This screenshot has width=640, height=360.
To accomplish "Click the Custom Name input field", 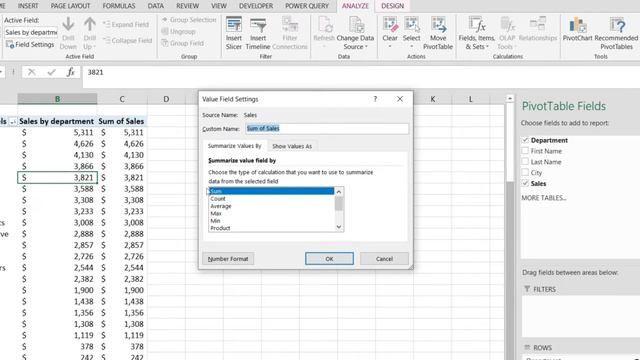I will [327, 129].
